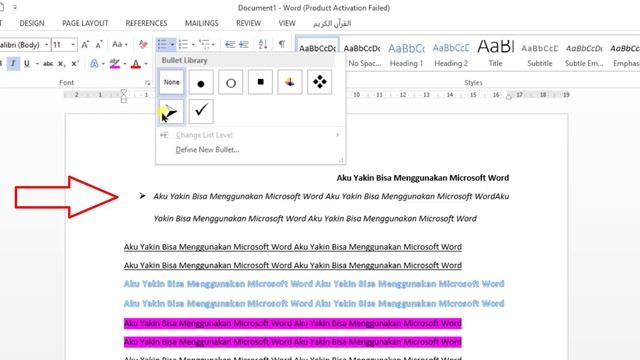This screenshot has width=640, height=360.
Task: Select the colored picture bullet
Action: click(x=290, y=82)
